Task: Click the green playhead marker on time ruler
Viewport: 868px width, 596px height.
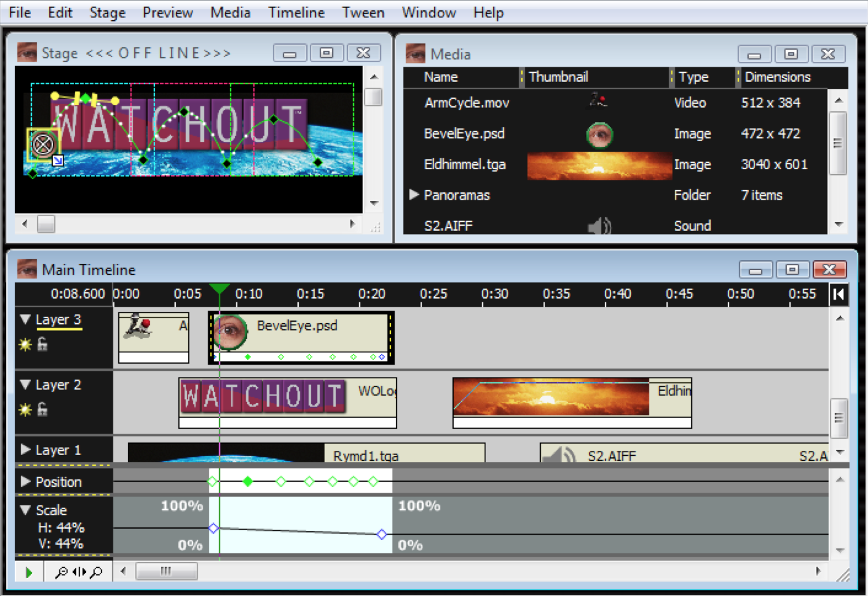Action: click(219, 289)
